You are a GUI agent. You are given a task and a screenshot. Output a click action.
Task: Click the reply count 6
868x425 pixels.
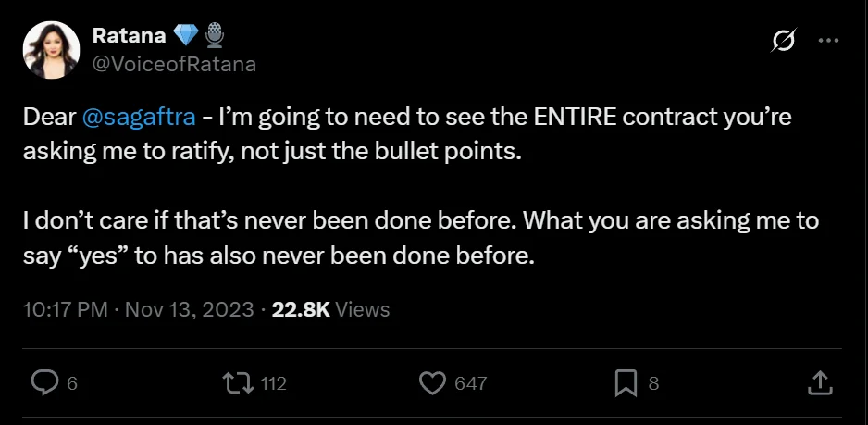[x=72, y=382]
